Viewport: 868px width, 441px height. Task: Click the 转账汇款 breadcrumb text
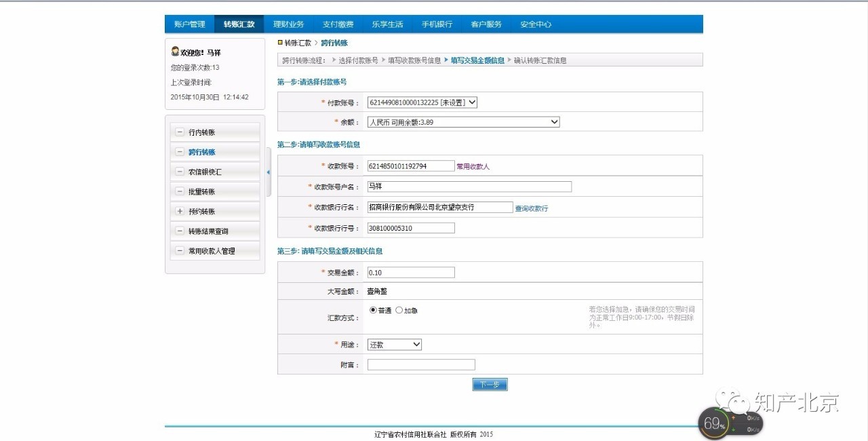[298, 43]
